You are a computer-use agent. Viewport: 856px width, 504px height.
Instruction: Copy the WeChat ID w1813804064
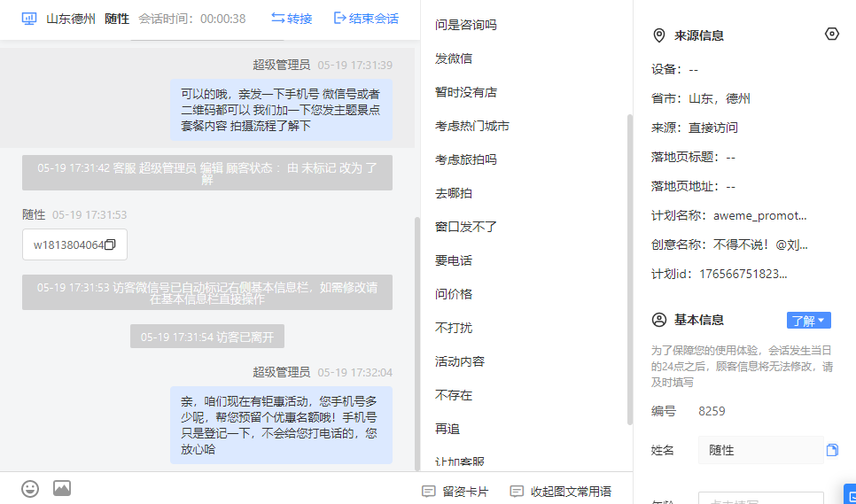pyautogui.click(x=110, y=244)
